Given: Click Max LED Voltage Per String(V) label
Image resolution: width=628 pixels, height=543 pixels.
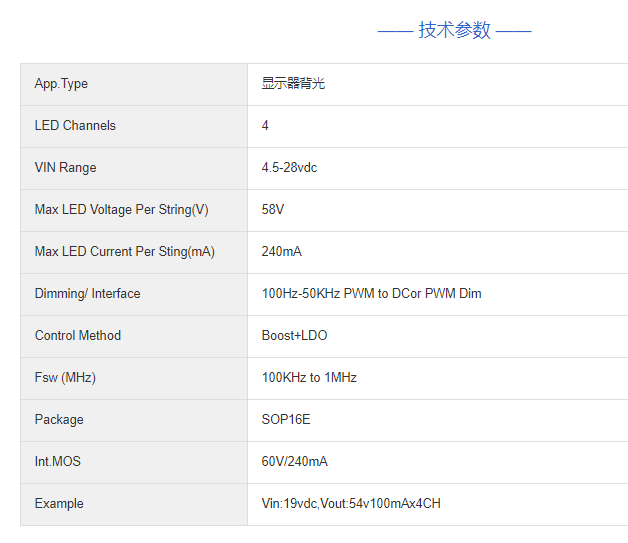Looking at the screenshot, I should [121, 210].
